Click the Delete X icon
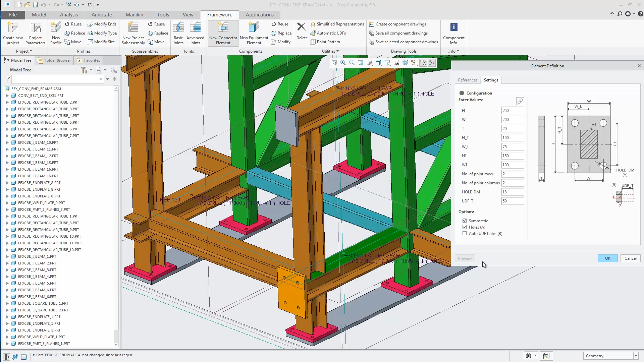The width and height of the screenshot is (644, 362). coord(302,27)
